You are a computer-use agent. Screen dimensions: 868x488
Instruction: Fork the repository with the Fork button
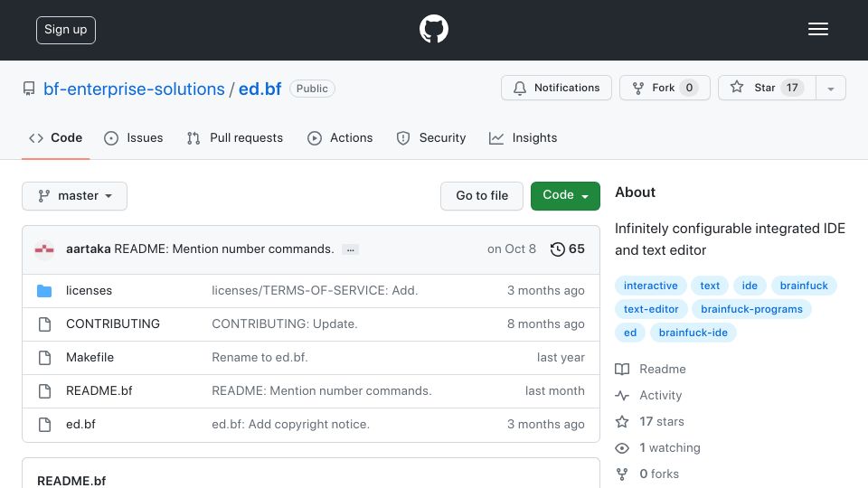(665, 88)
